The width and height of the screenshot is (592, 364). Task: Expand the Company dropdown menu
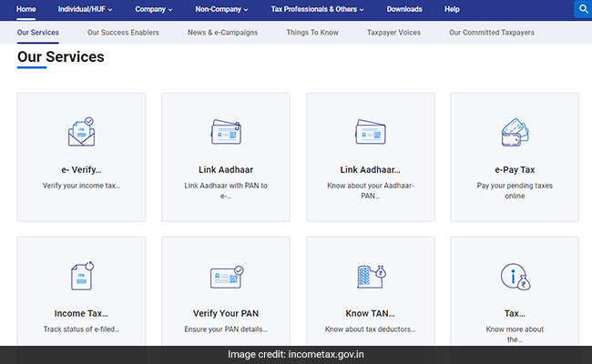[x=153, y=9]
